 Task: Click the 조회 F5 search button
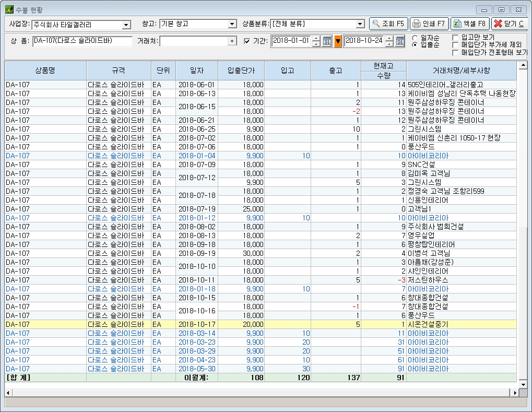pos(388,23)
